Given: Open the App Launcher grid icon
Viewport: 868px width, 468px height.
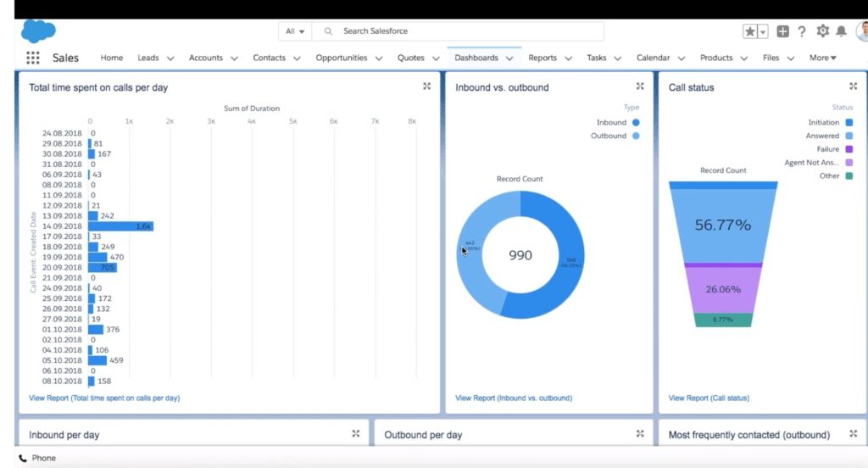Looking at the screenshot, I should click(33, 58).
